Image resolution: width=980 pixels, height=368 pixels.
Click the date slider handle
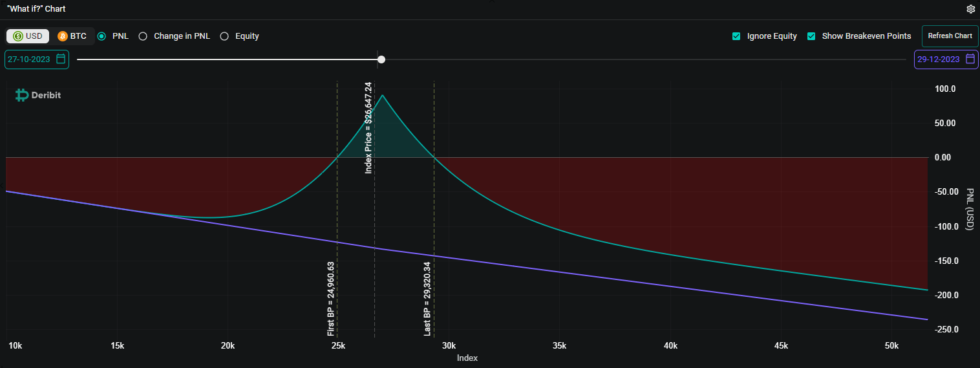tap(381, 60)
